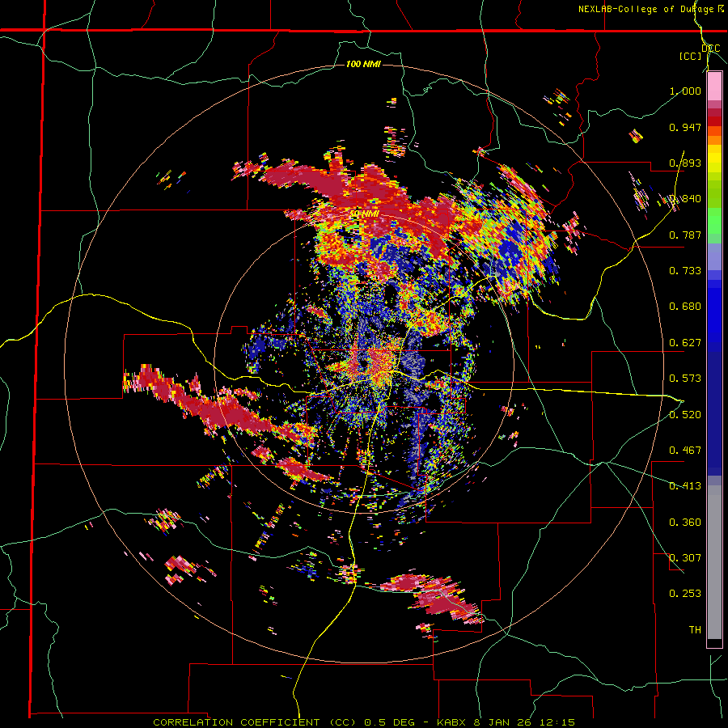Click the 0.947 value on the color scale
The image size is (728, 728).
click(685, 127)
